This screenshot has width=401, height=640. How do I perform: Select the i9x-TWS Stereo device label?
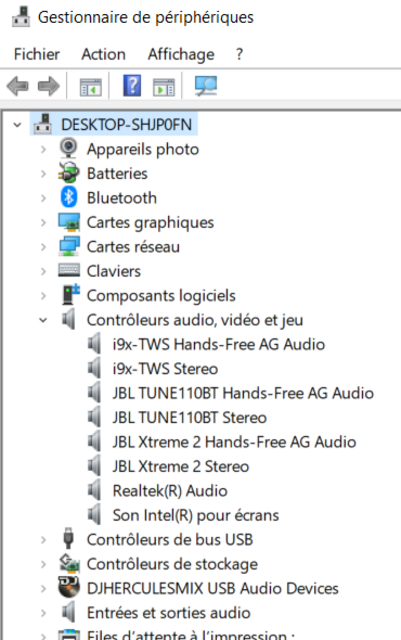(x=165, y=369)
